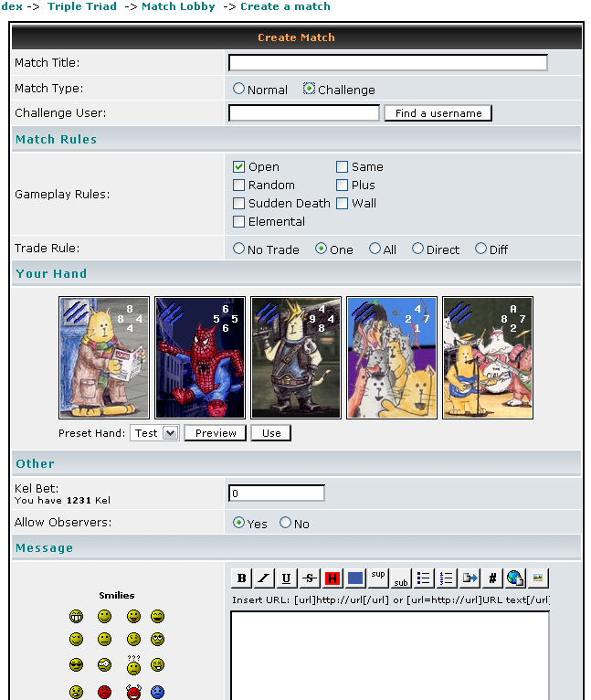This screenshot has width=591, height=700.
Task: Enable the Elemental rule
Action: click(238, 221)
